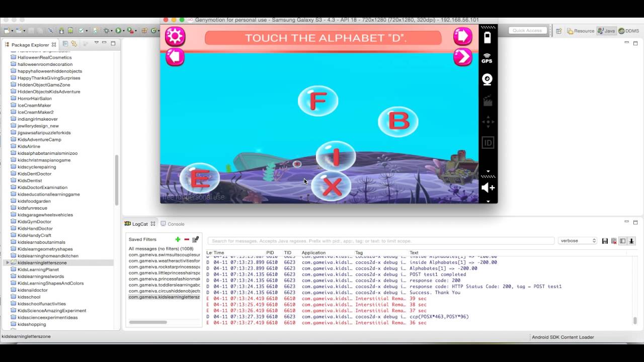Close the Package Explorer tab

click(x=54, y=45)
